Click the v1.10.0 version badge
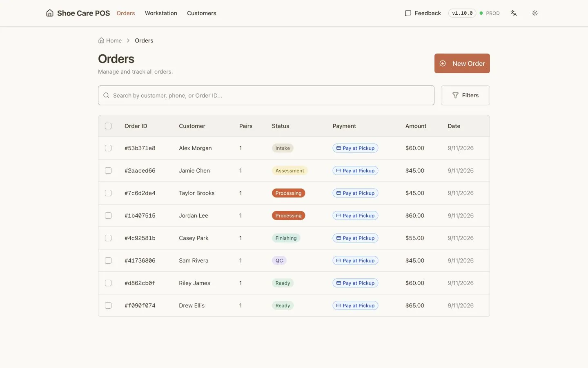This screenshot has width=588, height=368. coord(462,13)
